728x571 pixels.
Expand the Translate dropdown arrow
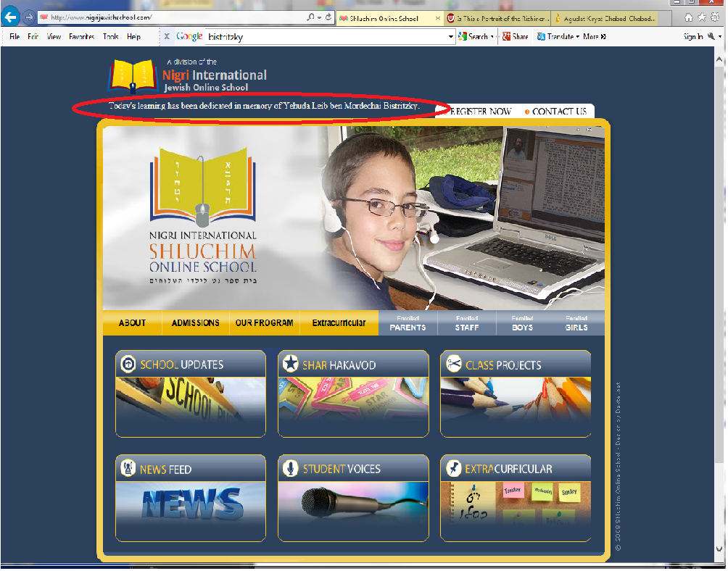coord(578,37)
